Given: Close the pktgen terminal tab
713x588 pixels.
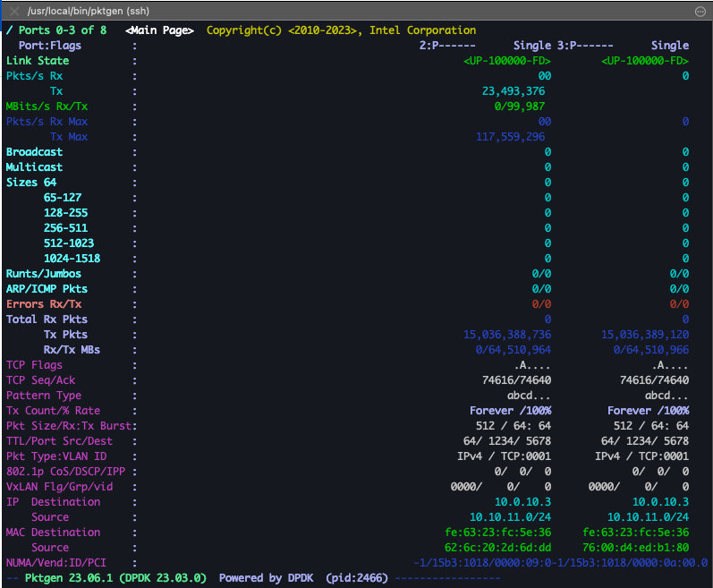Looking at the screenshot, I should tap(14, 12).
